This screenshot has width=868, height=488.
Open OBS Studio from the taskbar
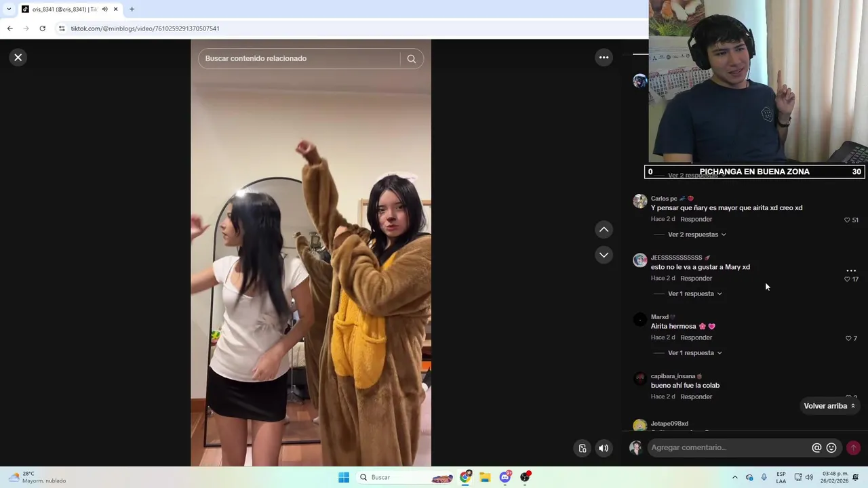pyautogui.click(x=525, y=477)
